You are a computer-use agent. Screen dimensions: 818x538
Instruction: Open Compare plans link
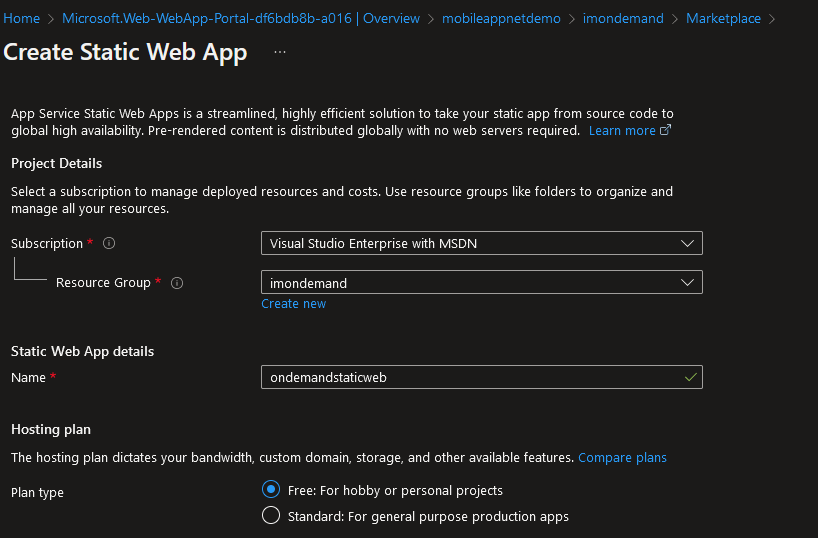(622, 458)
